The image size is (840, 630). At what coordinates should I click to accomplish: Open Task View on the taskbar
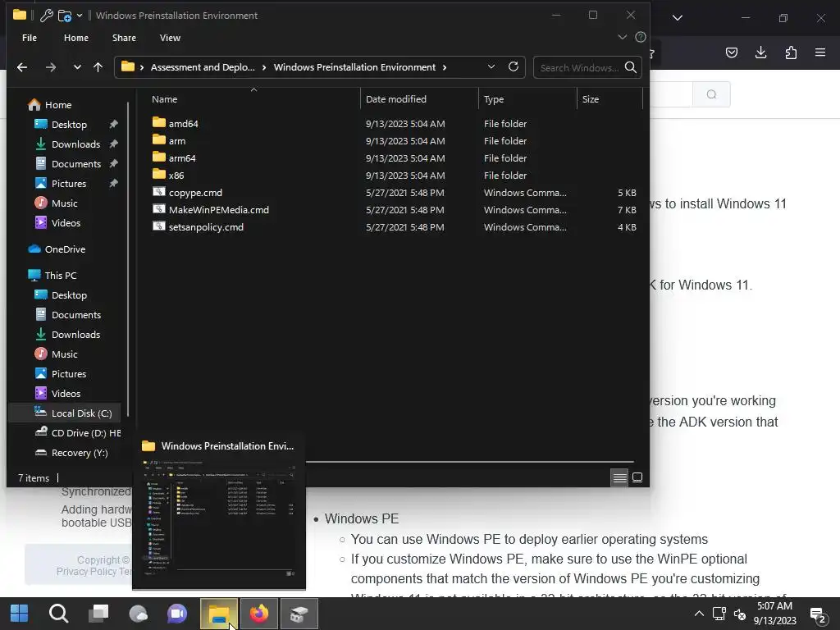(98, 614)
